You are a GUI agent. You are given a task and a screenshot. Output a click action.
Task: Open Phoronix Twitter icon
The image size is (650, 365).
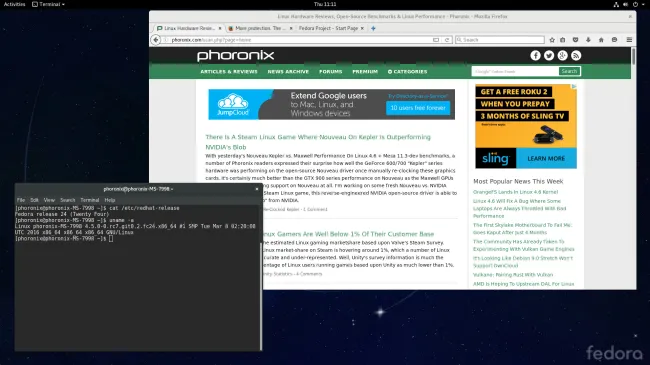coord(549,56)
